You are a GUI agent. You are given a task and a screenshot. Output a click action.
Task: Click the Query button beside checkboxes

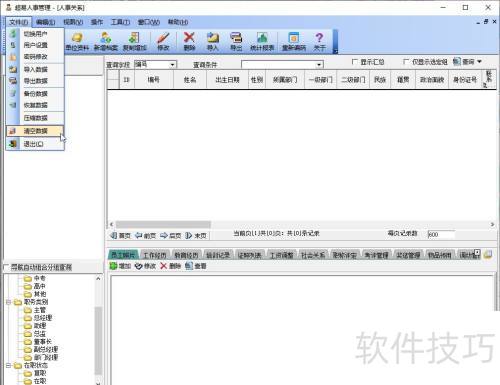(467, 62)
